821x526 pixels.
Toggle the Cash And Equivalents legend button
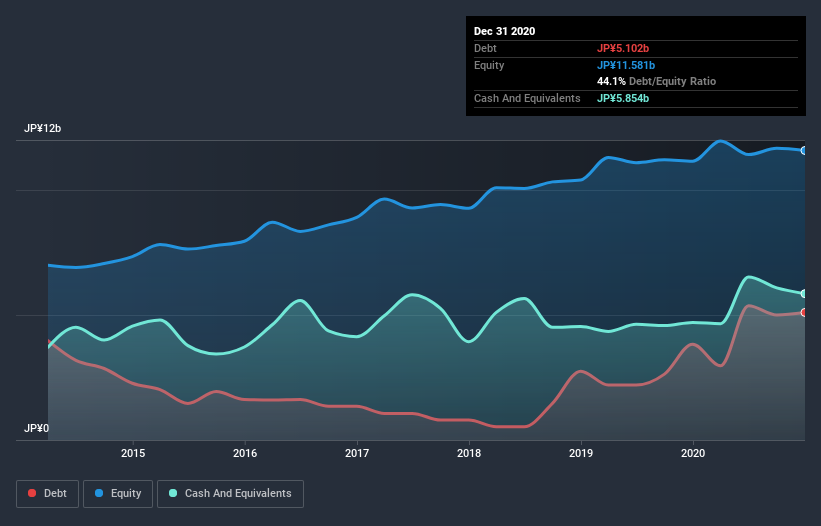pyautogui.click(x=230, y=494)
